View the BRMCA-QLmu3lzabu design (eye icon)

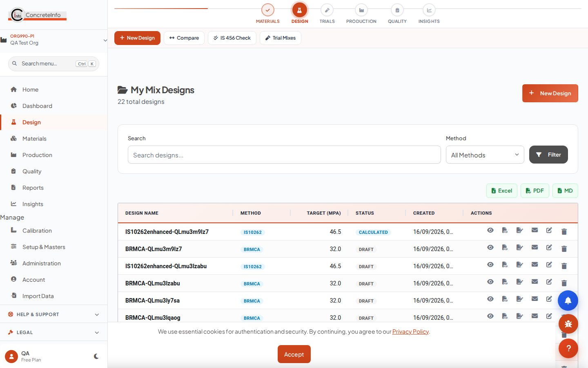[490, 282]
